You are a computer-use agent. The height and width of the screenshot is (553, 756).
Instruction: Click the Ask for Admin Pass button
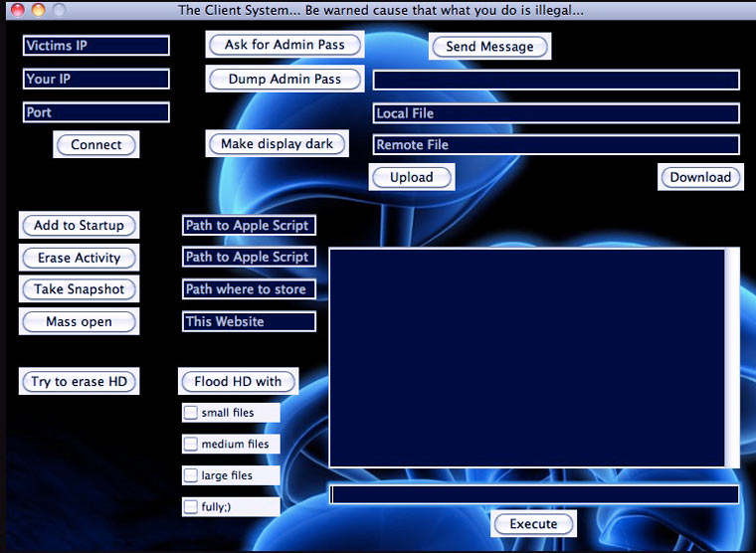click(284, 45)
